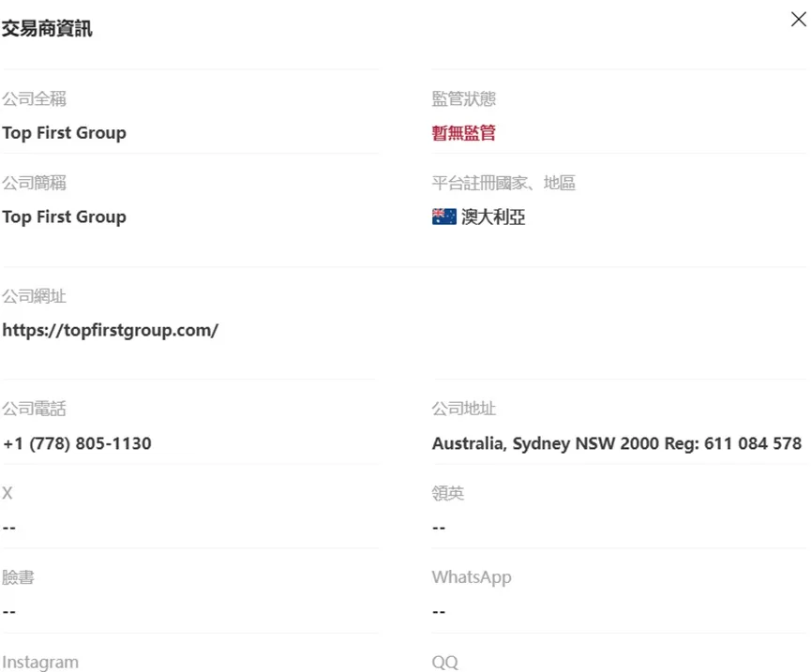
Task: Click the 公司地址 label
Action: pos(464,409)
